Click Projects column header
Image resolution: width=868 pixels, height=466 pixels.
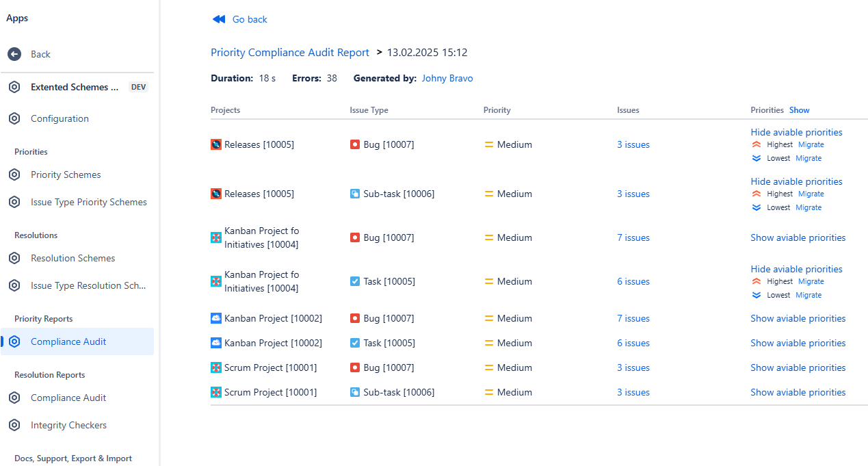225,110
